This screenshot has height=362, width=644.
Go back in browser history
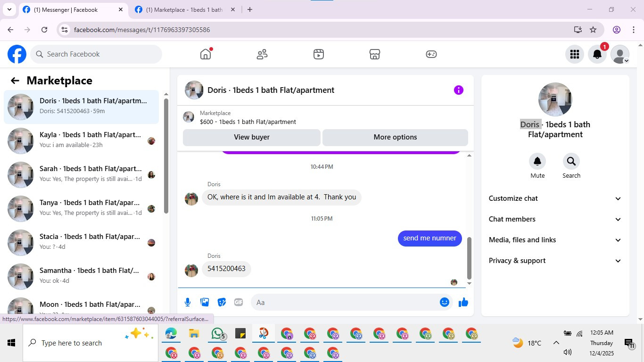click(10, 30)
